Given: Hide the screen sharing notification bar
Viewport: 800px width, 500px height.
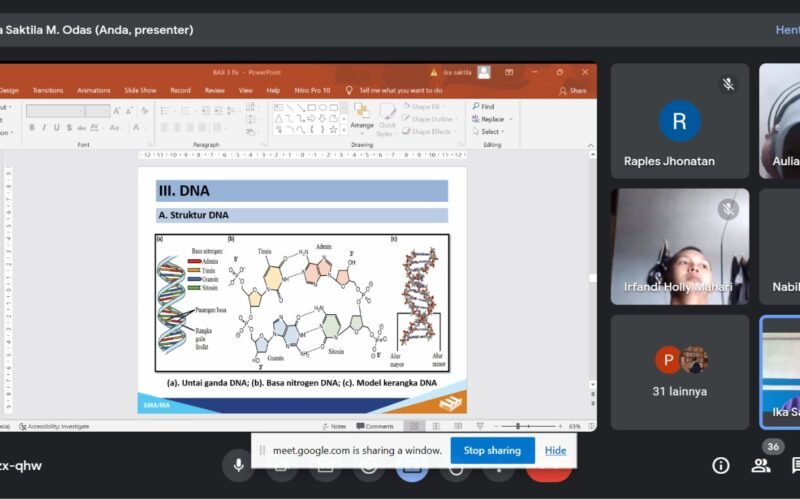Looking at the screenshot, I should (555, 450).
